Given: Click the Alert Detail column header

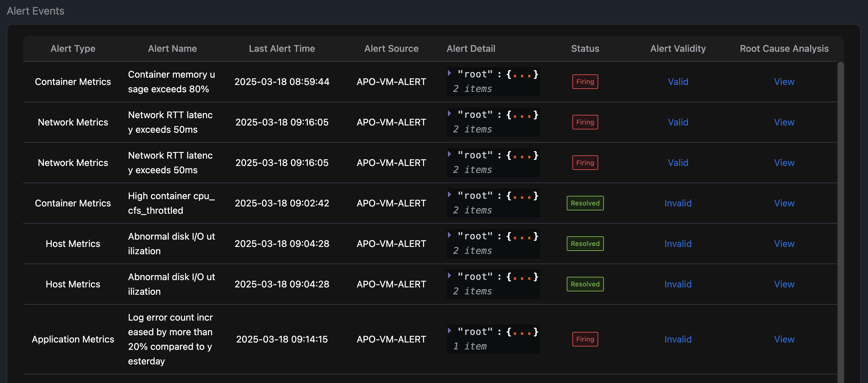Looking at the screenshot, I should pyautogui.click(x=471, y=48).
